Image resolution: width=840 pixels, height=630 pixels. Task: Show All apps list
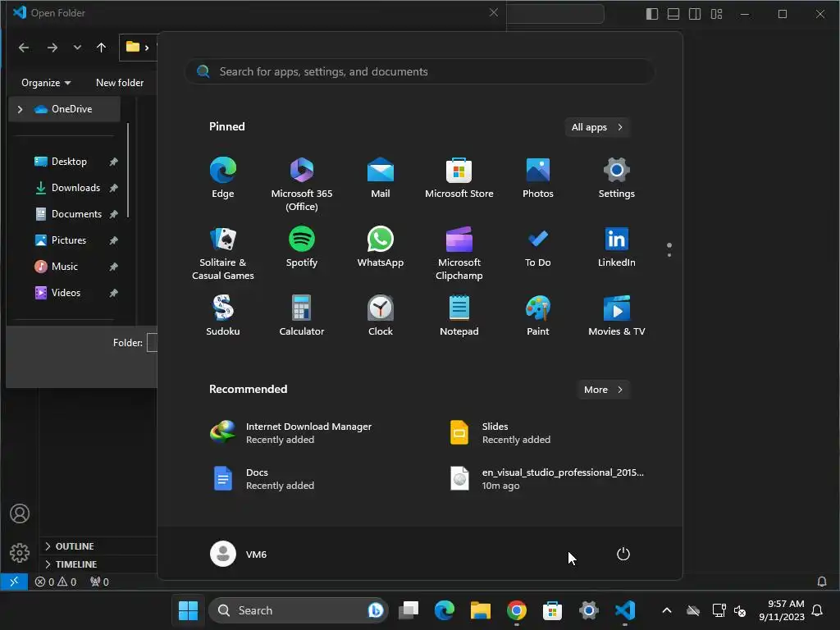(597, 127)
